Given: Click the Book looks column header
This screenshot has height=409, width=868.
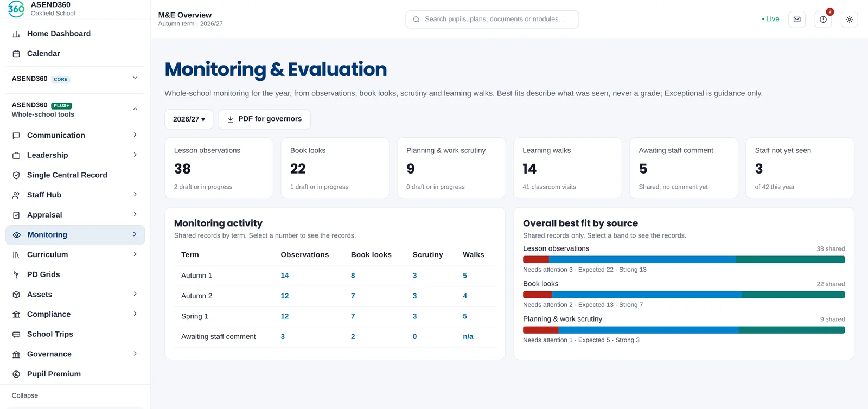Looking at the screenshot, I should click(x=371, y=255).
